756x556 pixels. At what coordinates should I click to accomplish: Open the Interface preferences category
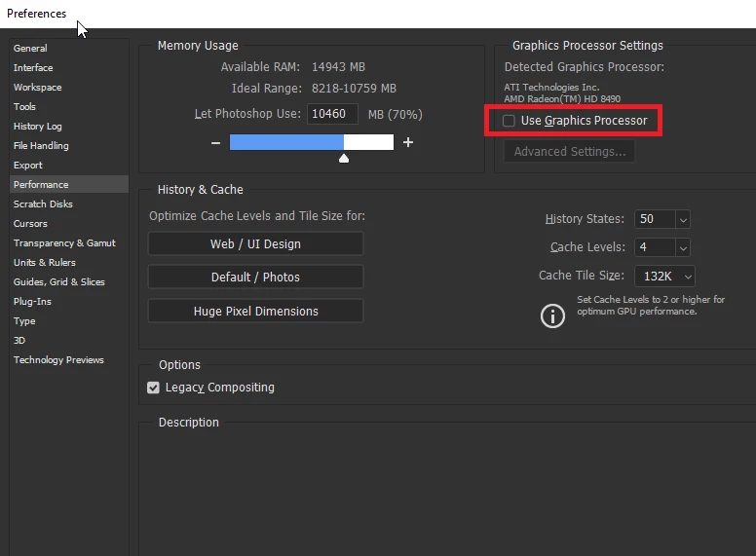click(33, 68)
